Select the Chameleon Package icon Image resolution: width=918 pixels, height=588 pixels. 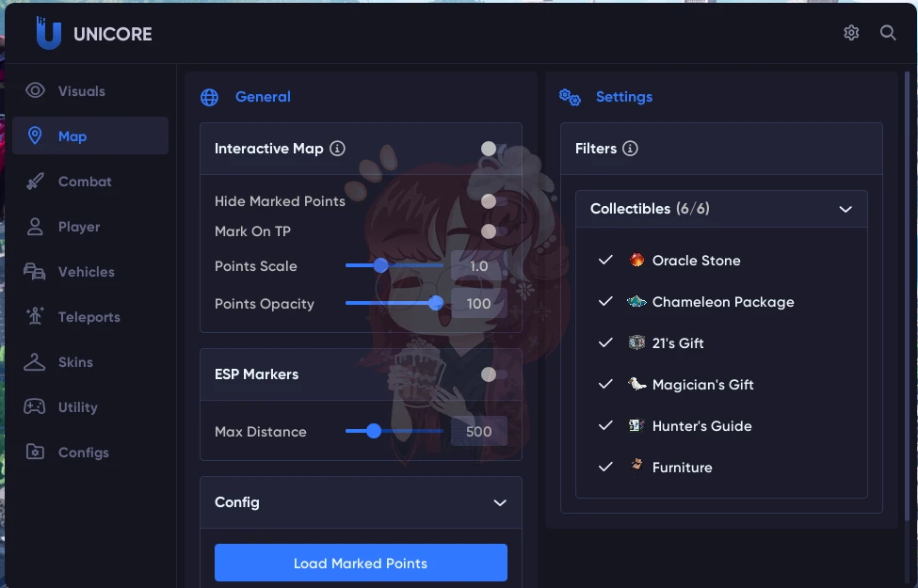(636, 301)
